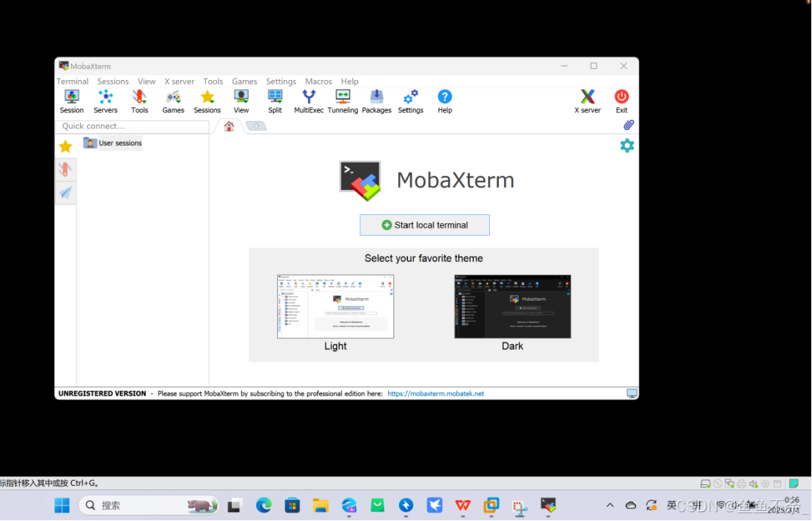Open the Tunneling toolbar icon
Screen dimensions: 812x521
click(x=343, y=101)
